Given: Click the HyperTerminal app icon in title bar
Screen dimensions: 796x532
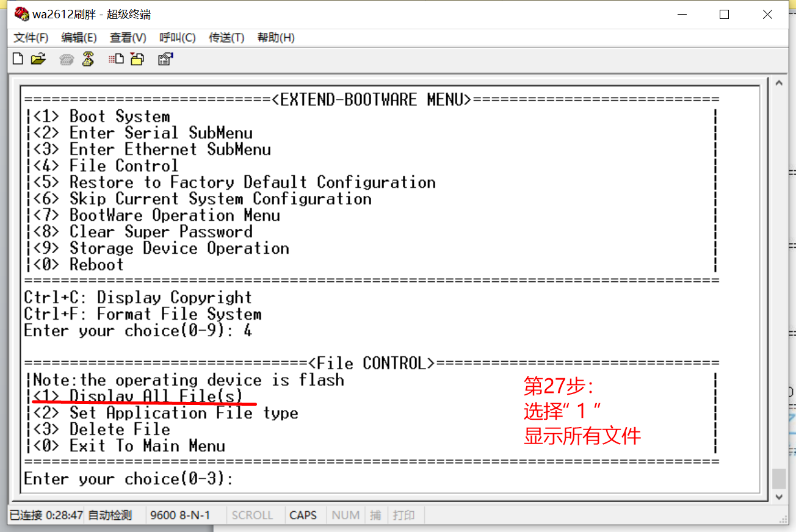Looking at the screenshot, I should pyautogui.click(x=21, y=14).
